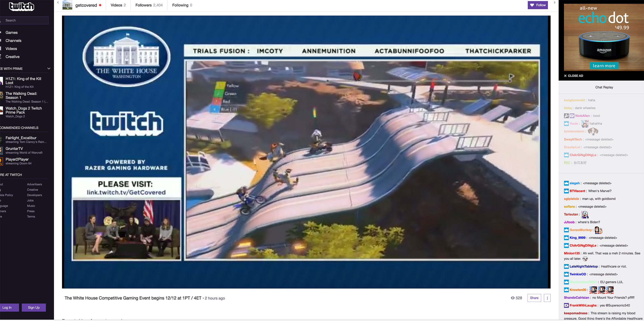Click the Prime crown badge beside siegeh

(566, 183)
